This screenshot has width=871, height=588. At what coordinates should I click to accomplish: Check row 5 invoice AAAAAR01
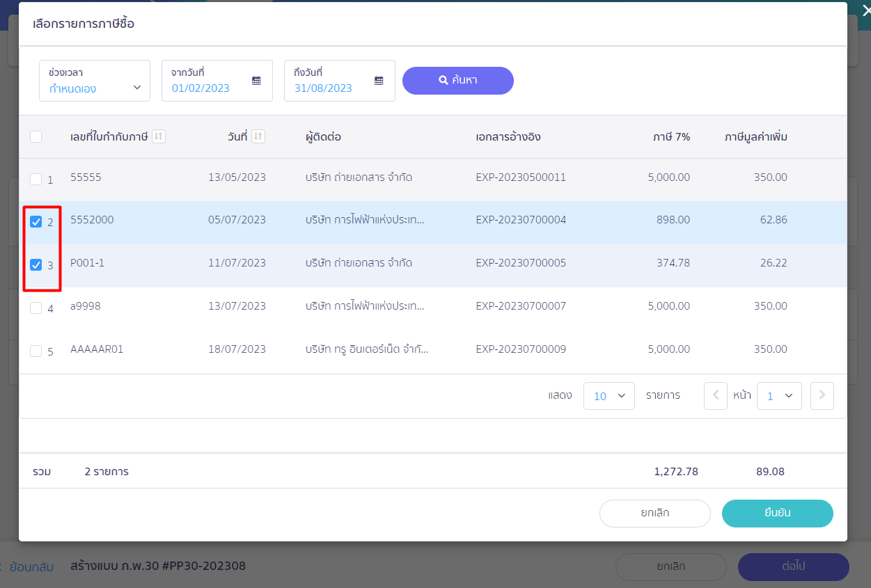pyautogui.click(x=36, y=351)
